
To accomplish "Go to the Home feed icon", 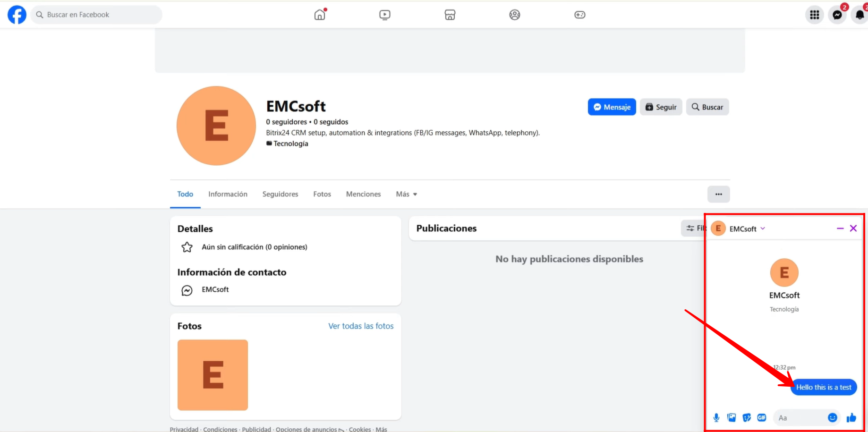I will [320, 15].
